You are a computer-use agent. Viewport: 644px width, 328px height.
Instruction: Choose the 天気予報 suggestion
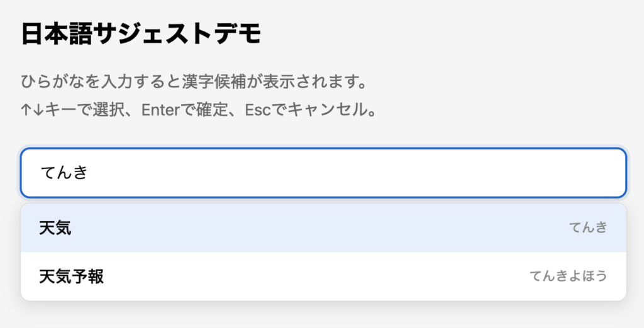323,276
